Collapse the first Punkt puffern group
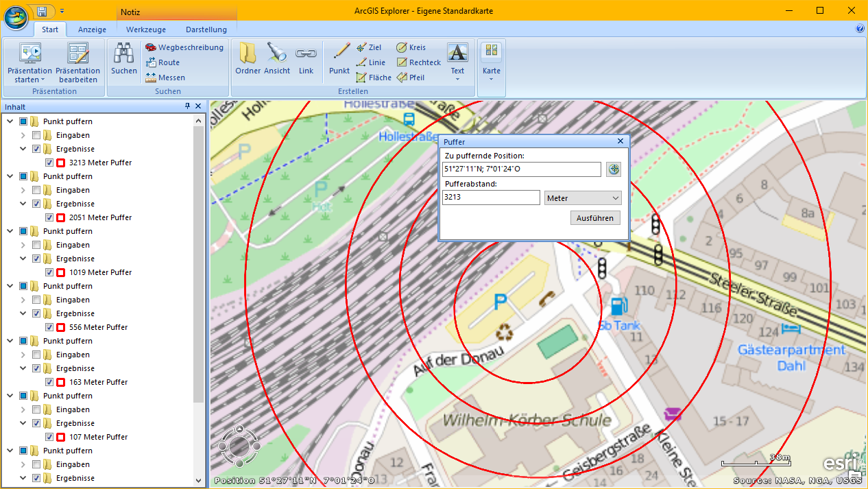The width and height of the screenshot is (868, 489). [x=10, y=121]
